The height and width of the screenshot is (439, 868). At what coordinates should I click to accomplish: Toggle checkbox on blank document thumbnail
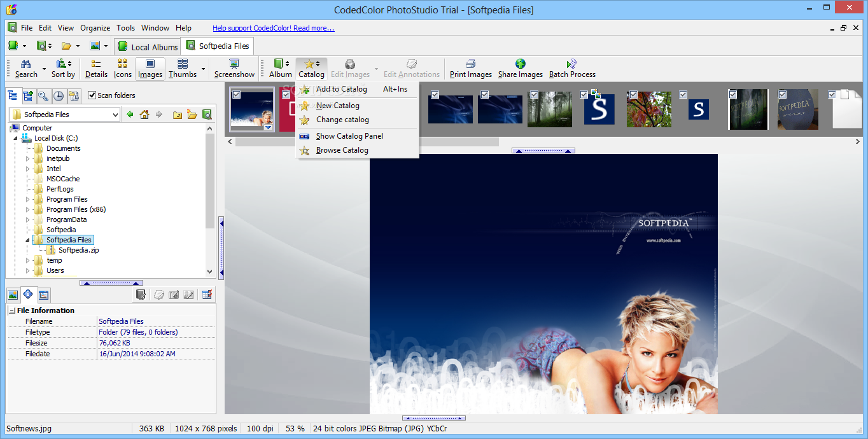tap(832, 95)
